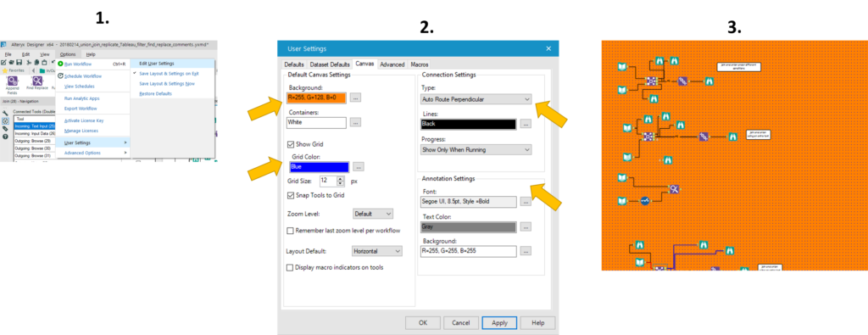Select the Find Replace tool icon

pos(37,81)
